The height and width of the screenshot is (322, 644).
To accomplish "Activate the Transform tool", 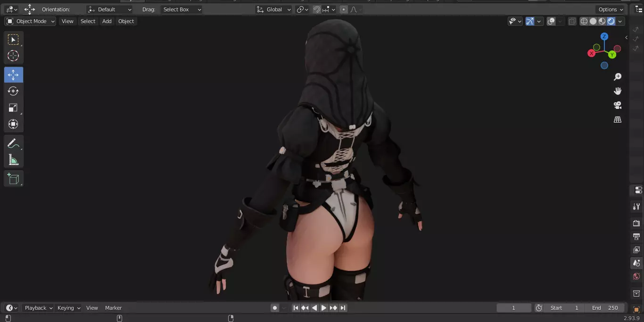I will click(x=13, y=124).
